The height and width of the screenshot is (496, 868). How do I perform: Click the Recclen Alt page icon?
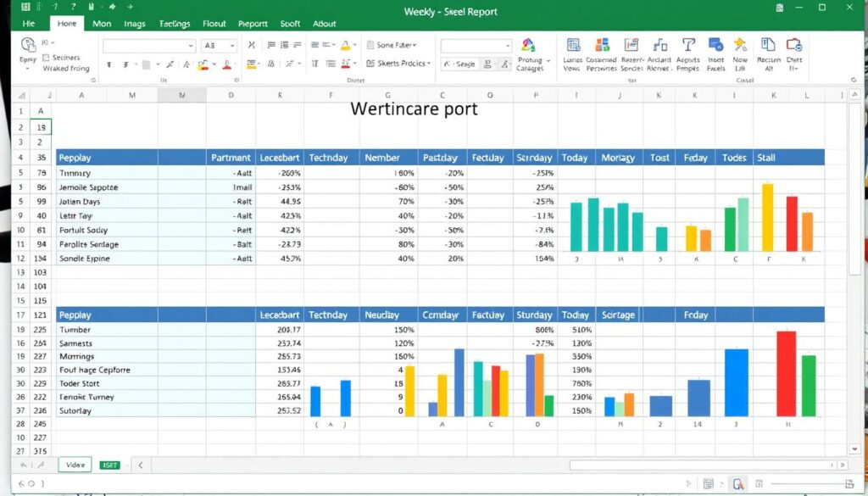click(768, 45)
